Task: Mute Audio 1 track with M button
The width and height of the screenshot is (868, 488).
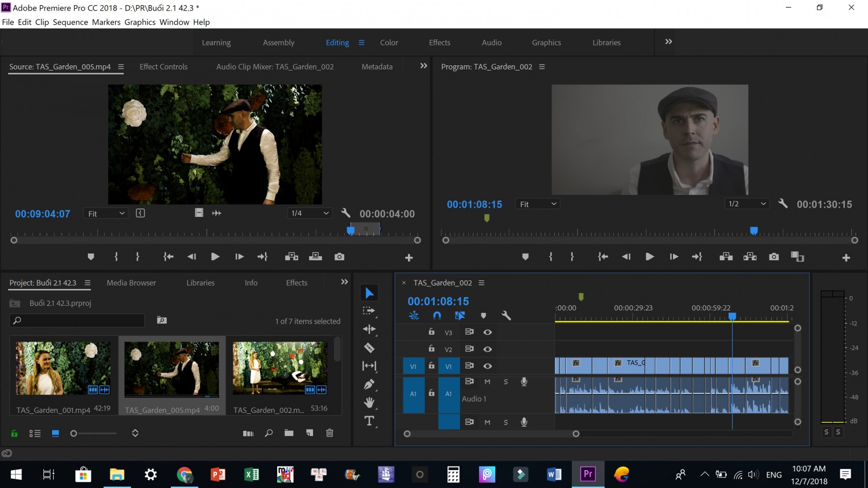Action: click(487, 382)
